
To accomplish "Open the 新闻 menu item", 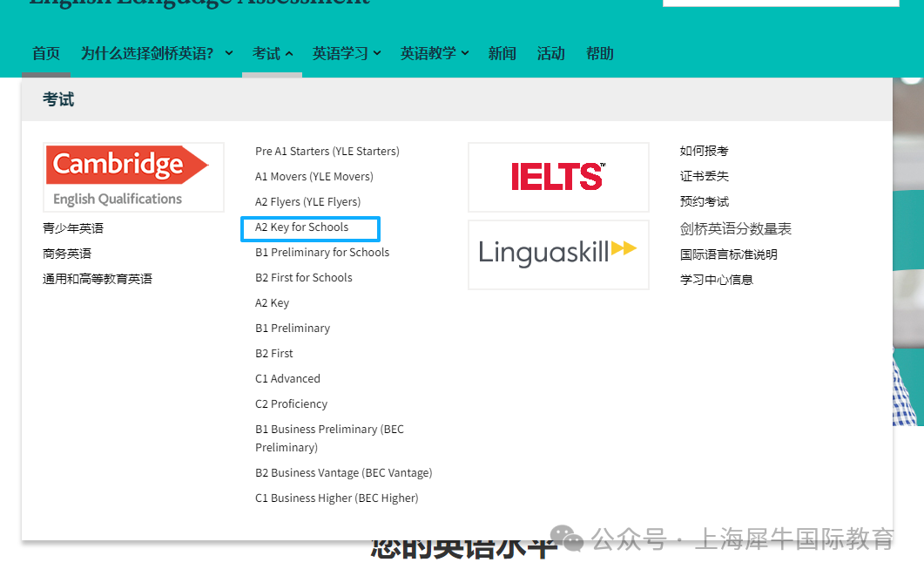I will pyautogui.click(x=502, y=54).
